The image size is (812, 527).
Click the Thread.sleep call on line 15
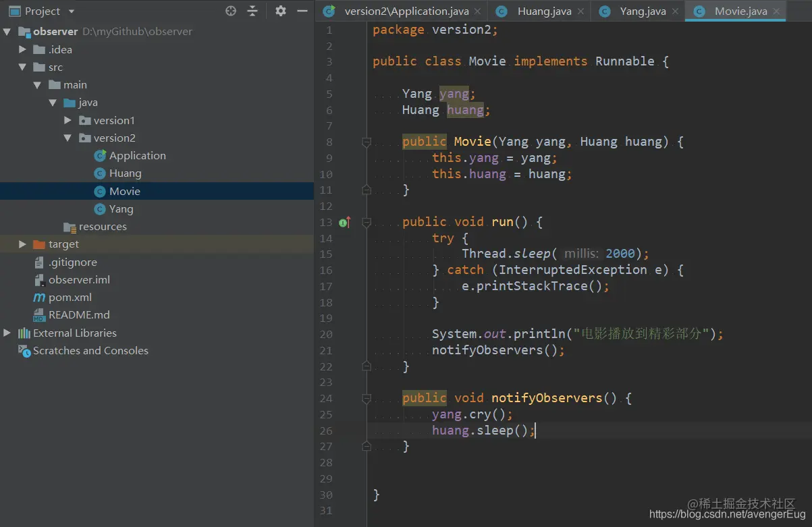(556, 254)
